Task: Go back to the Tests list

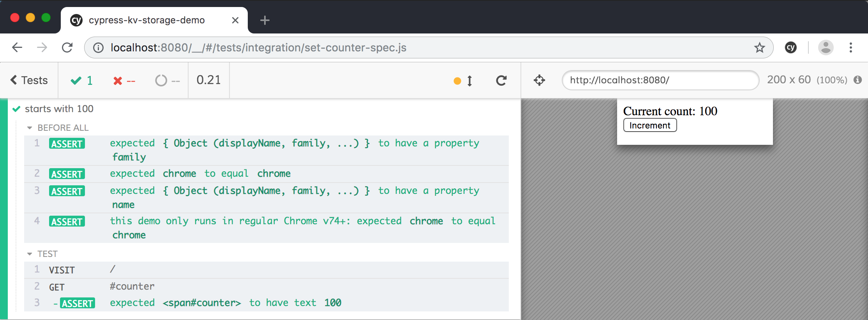Action: pyautogui.click(x=29, y=80)
